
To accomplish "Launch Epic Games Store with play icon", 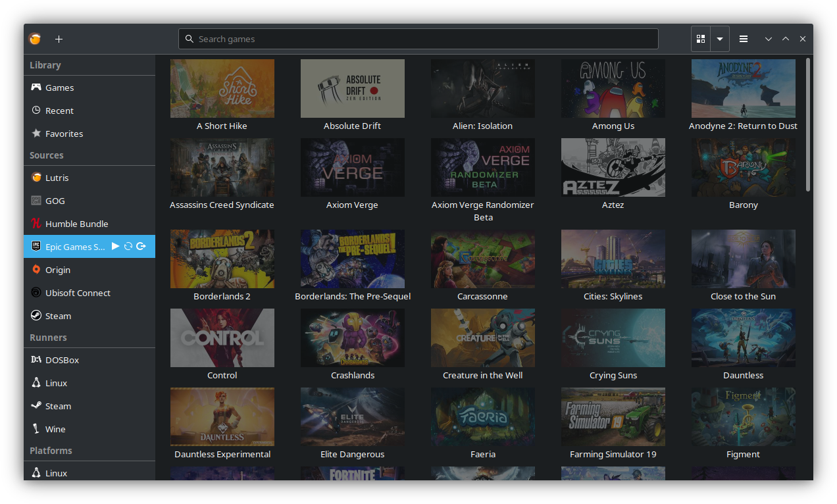I will [115, 247].
